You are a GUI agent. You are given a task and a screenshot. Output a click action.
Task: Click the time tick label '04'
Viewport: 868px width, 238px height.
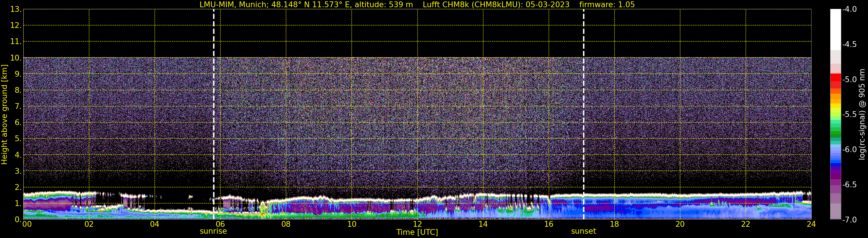(155, 224)
